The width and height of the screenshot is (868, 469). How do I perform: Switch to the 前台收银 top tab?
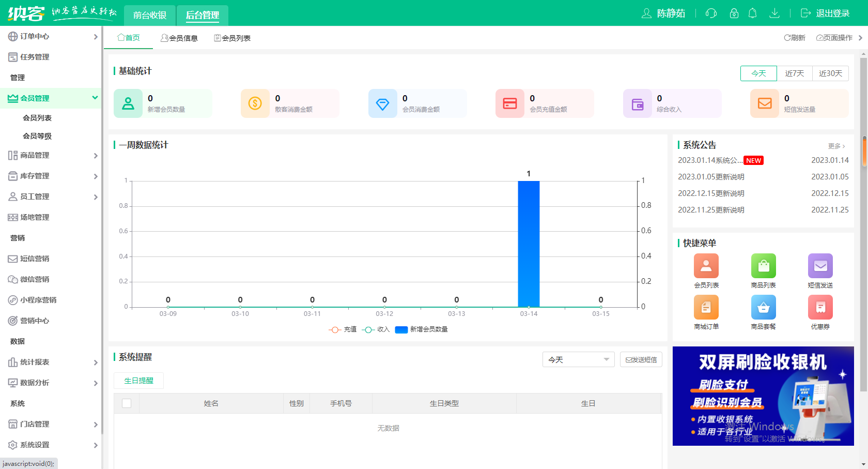click(150, 15)
